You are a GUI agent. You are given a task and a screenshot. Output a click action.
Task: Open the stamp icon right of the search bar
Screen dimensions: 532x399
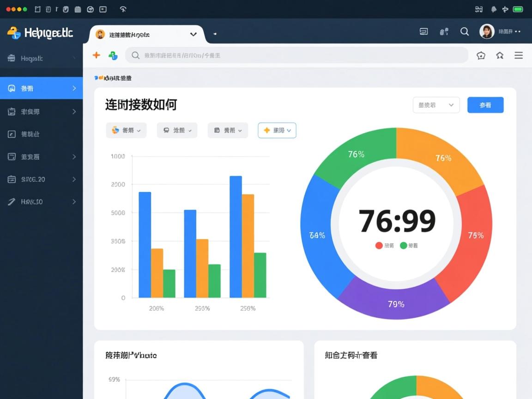coord(481,55)
